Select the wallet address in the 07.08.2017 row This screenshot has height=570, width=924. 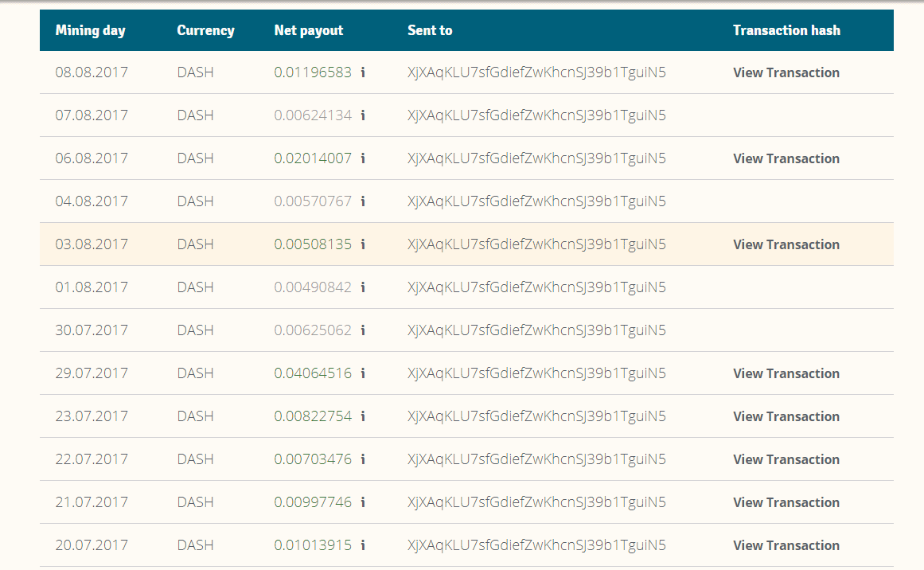click(x=536, y=115)
